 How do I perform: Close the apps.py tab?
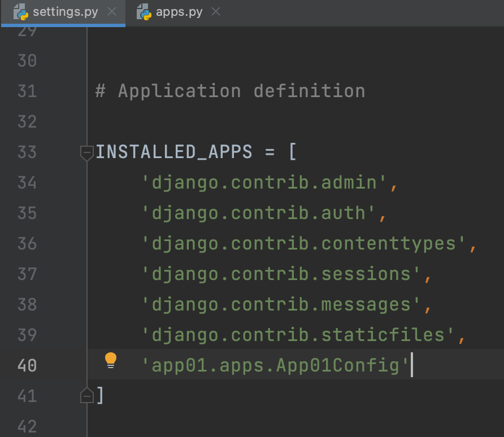tap(216, 12)
